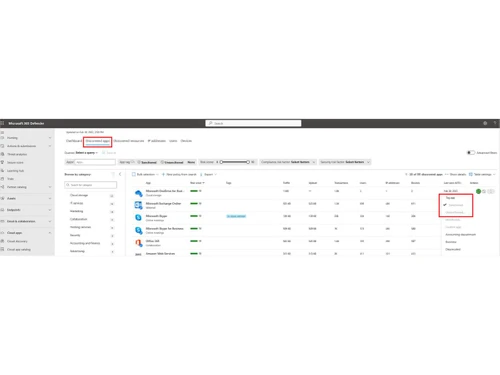Open Trials in the sidebar
This screenshot has width=500, height=375.
point(10,179)
